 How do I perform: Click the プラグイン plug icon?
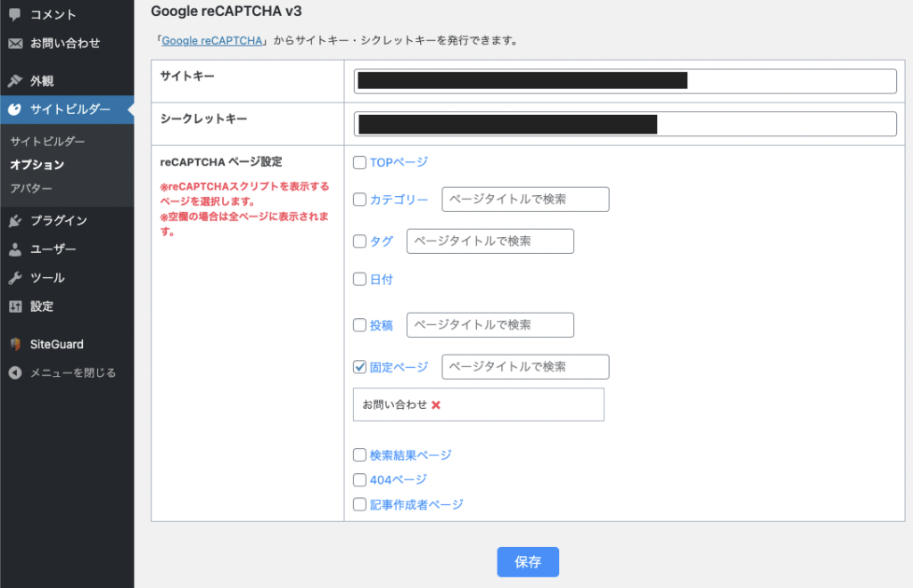coord(15,221)
